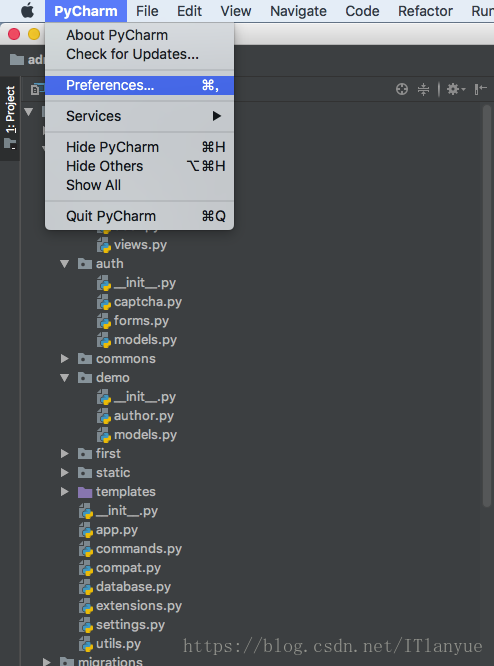Screen dimensions: 494x666
Task: Open the Refactor menu
Action: 425,11
